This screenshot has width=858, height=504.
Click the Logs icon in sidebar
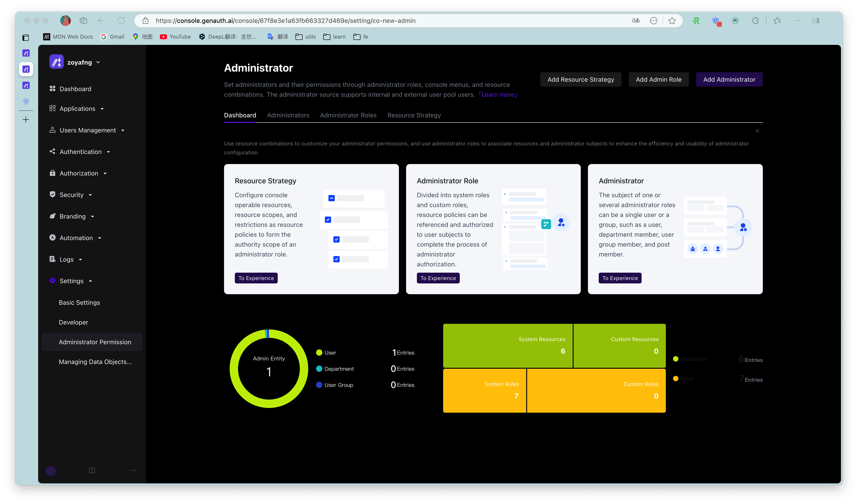coord(52,259)
